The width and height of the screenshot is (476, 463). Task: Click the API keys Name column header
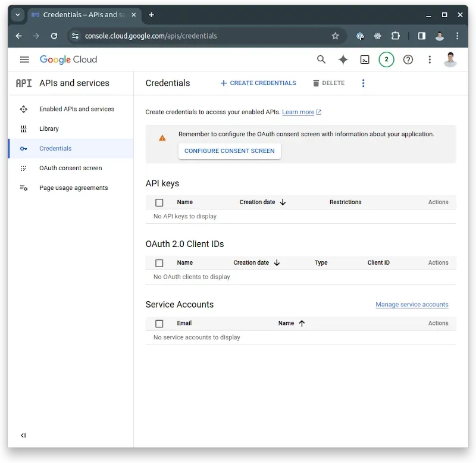[184, 202]
